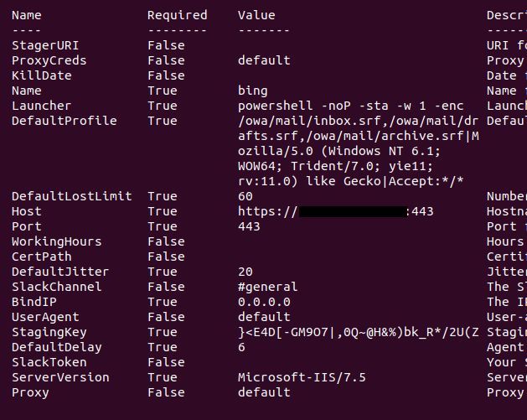Click the WorkingHours option label

coord(57,241)
